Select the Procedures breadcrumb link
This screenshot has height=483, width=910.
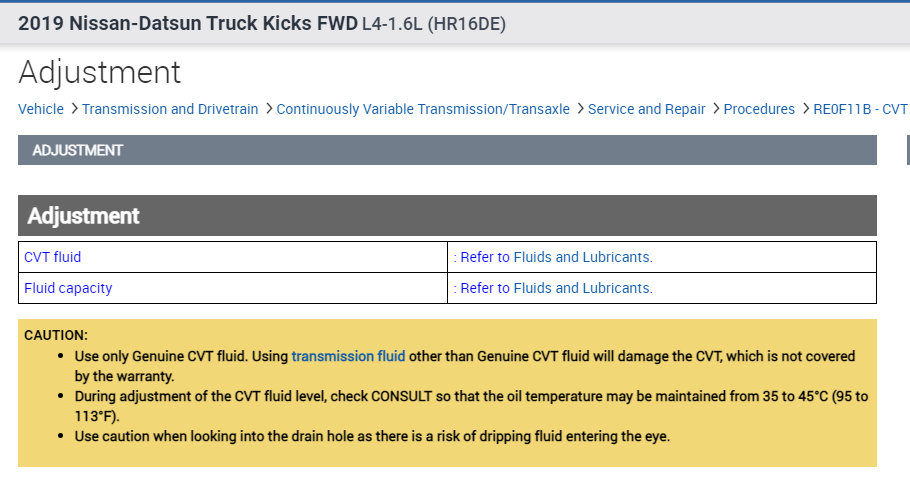click(759, 109)
